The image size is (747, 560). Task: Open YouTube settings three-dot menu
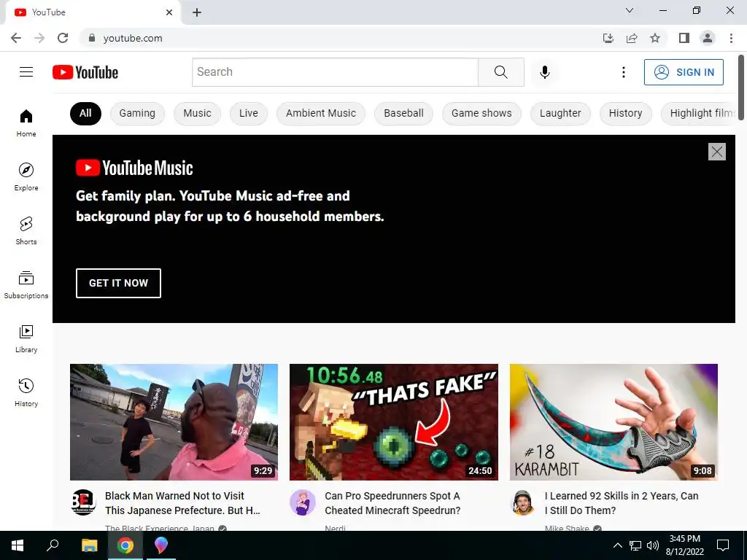coord(623,72)
